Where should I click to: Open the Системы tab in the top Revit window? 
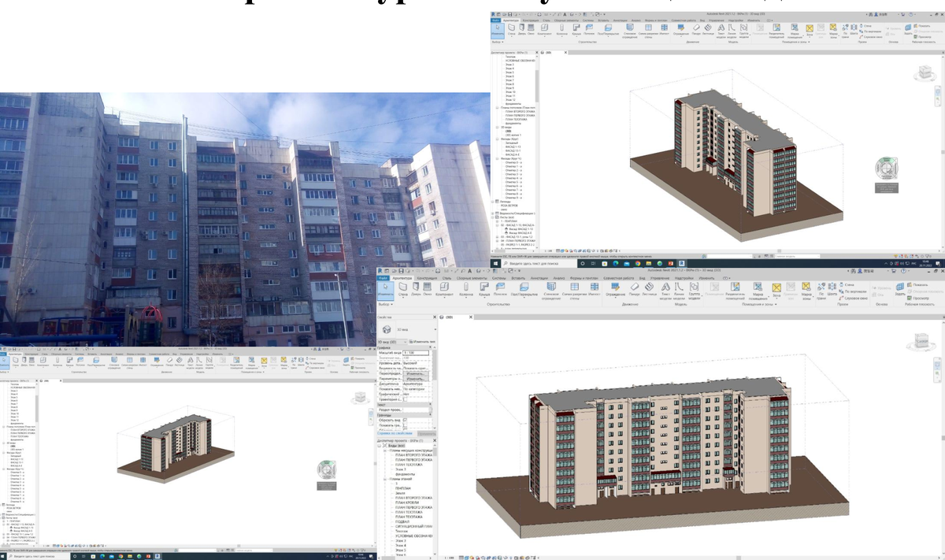point(588,20)
